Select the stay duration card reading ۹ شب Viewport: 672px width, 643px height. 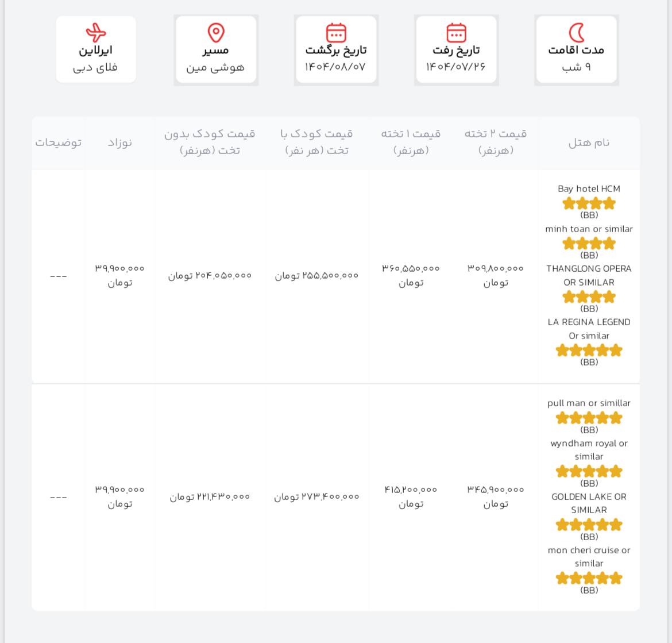coord(577,49)
